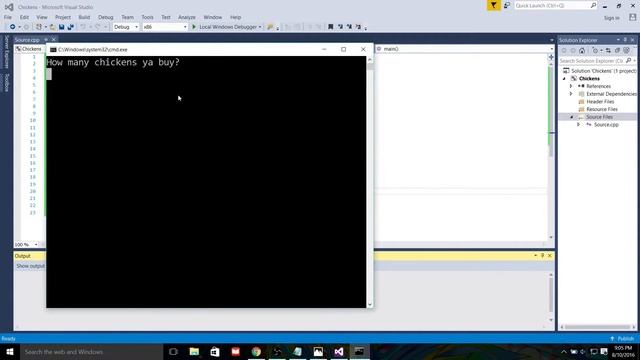Expand the Source.cpp node
Screen dimensions: 640x360
pyautogui.click(x=578, y=124)
